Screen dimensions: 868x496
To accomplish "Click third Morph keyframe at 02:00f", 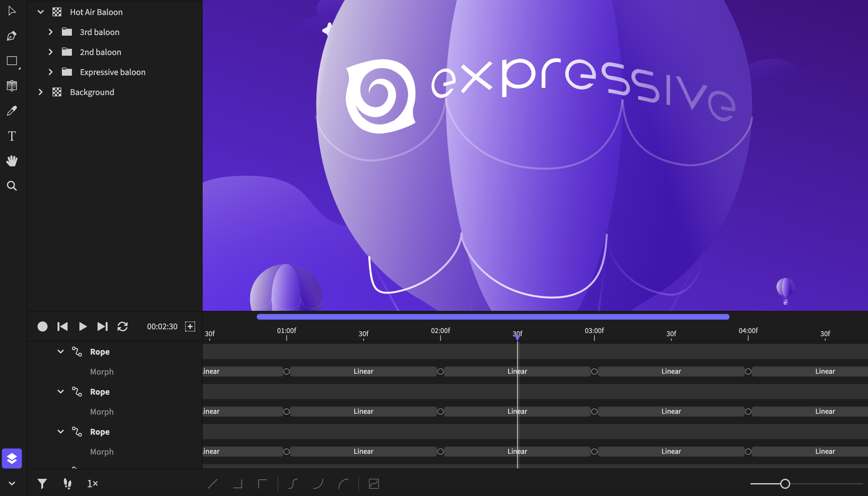I will [x=440, y=452].
